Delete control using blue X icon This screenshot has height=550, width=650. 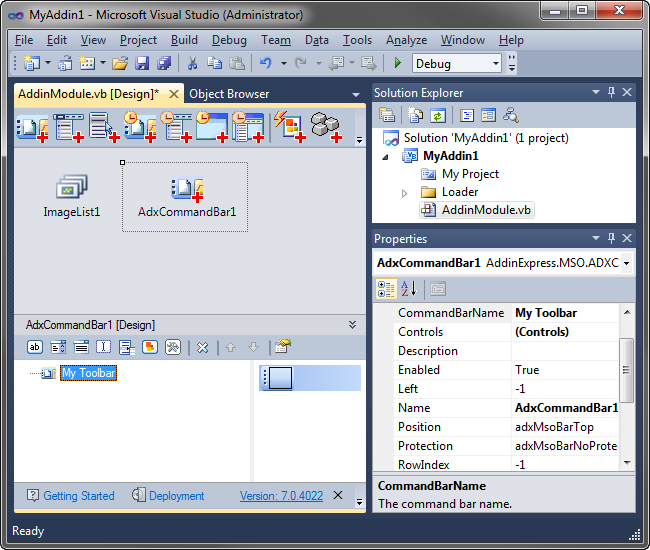tap(202, 347)
